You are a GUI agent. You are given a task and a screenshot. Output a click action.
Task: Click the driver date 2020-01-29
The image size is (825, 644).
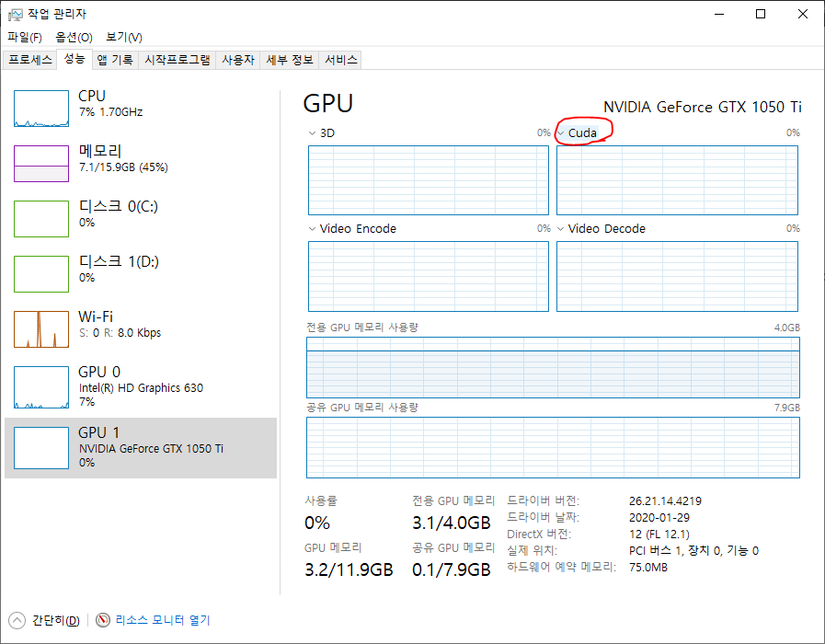[x=659, y=518]
